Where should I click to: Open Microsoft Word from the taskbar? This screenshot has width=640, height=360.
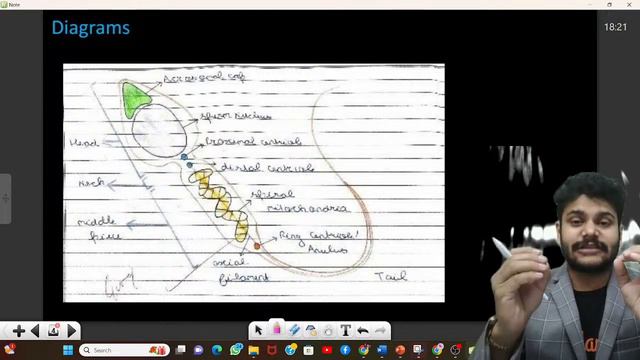pyautogui.click(x=382, y=350)
